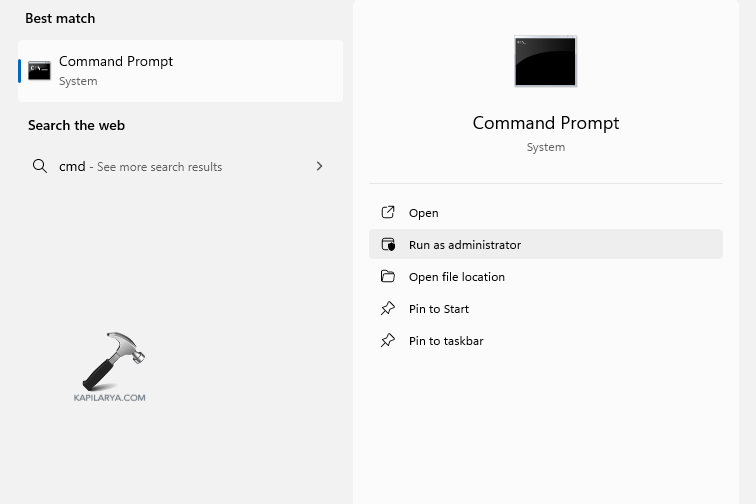
Task: Click the pin icon next to Pin to Start
Action: point(388,308)
